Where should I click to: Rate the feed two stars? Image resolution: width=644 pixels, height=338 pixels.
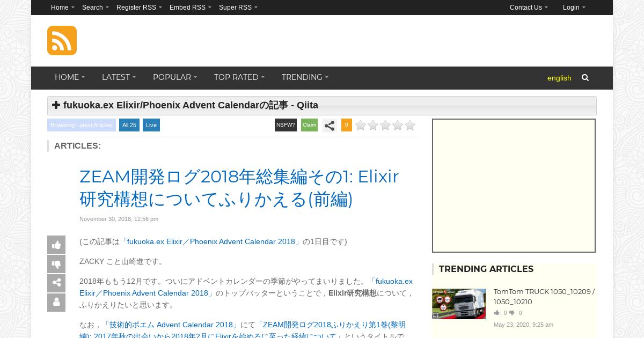tap(373, 126)
